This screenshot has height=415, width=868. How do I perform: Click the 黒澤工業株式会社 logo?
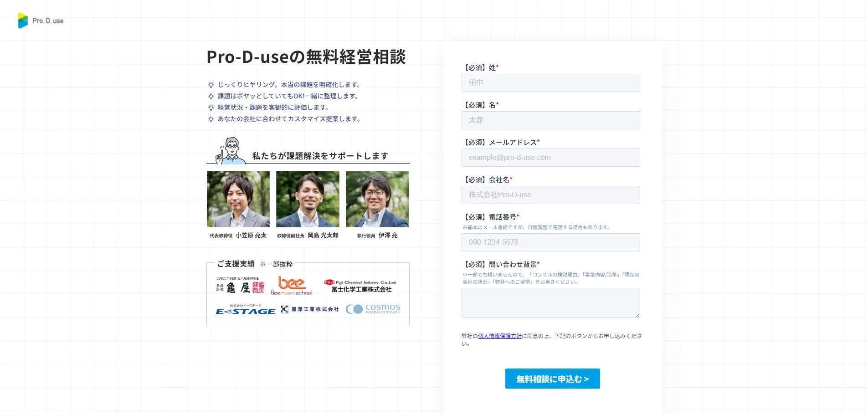click(x=309, y=309)
